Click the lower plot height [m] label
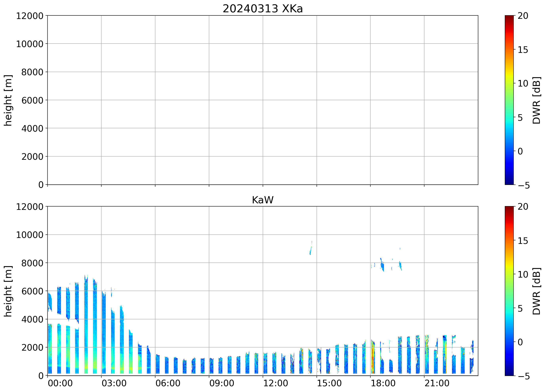The image size is (546, 392). point(8,291)
